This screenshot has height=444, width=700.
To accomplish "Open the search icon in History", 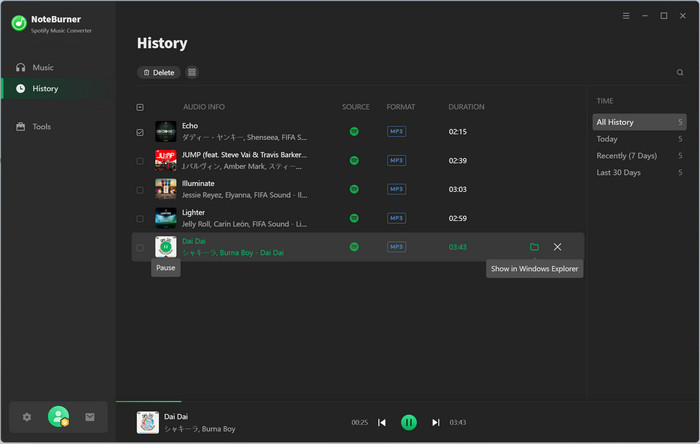I will point(679,72).
